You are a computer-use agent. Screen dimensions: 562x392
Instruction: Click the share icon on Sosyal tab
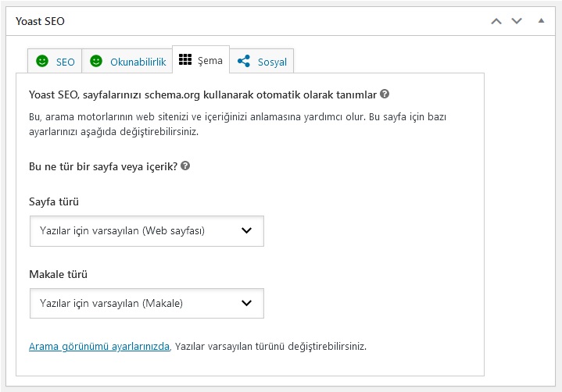[244, 61]
